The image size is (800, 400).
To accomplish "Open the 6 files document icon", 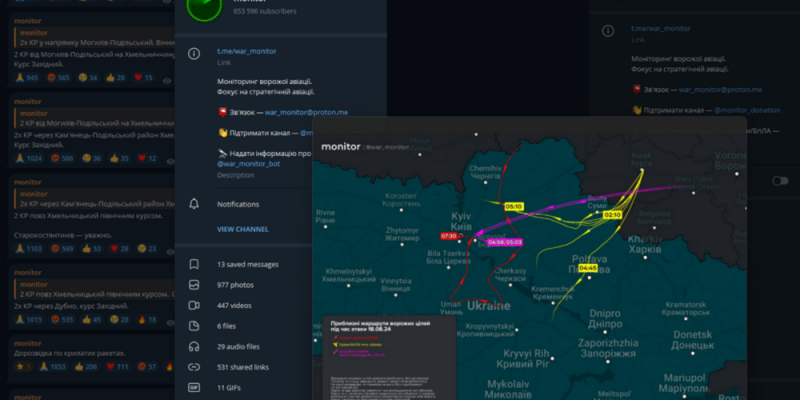I will [194, 326].
